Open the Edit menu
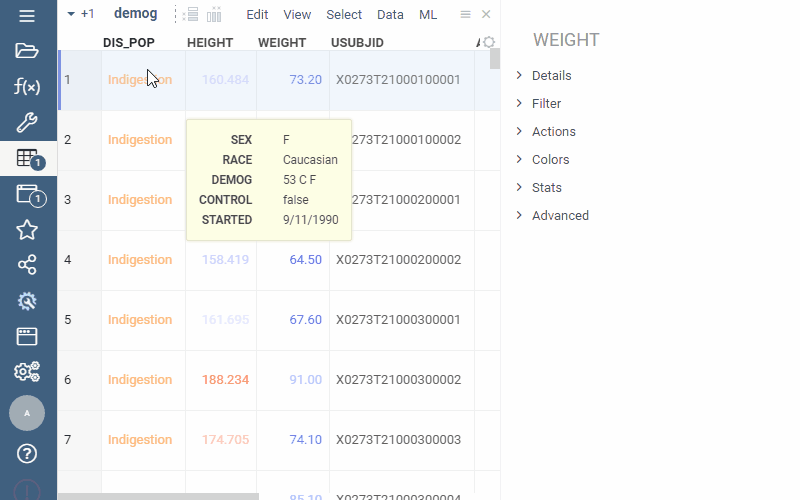Image resolution: width=800 pixels, height=500 pixels. (x=257, y=15)
